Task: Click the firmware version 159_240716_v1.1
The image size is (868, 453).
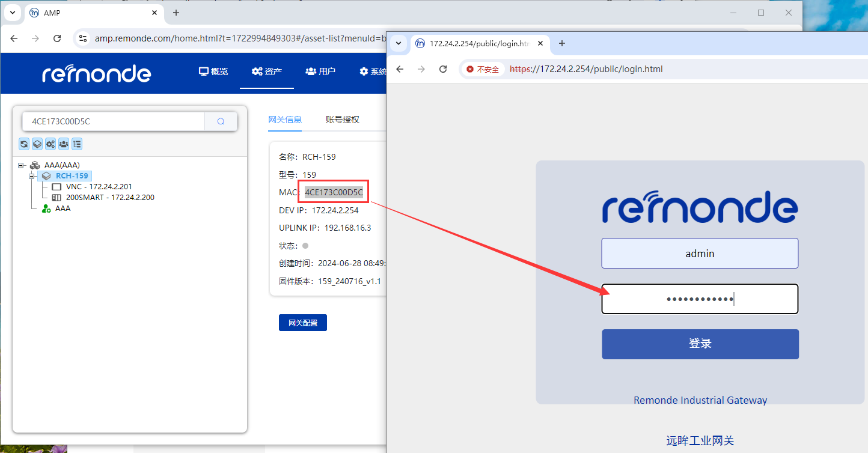Action: pos(349,281)
